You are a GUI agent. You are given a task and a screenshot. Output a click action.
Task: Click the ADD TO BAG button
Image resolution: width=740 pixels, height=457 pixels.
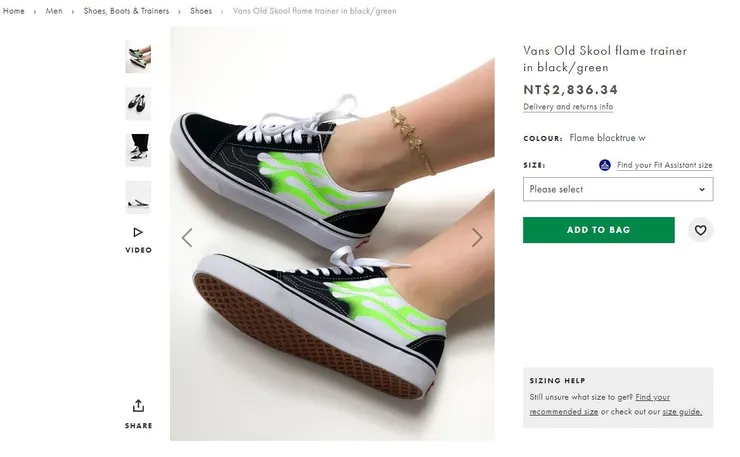click(598, 230)
